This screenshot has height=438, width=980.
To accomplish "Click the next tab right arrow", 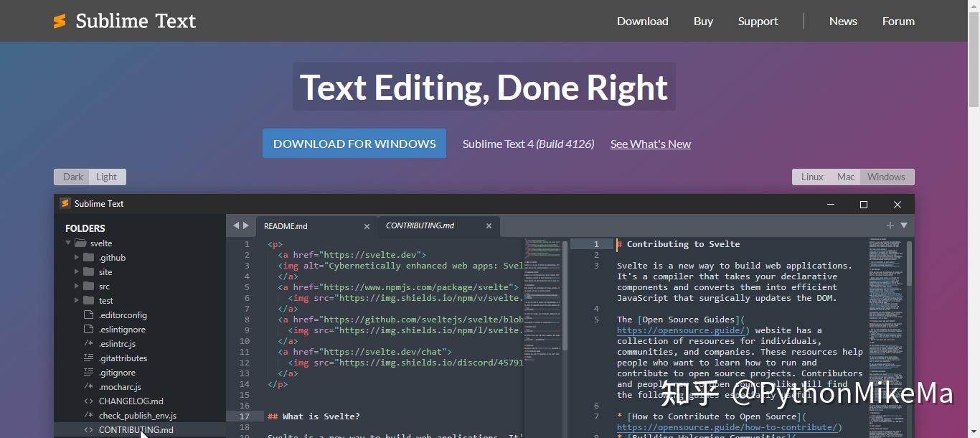I will [246, 225].
